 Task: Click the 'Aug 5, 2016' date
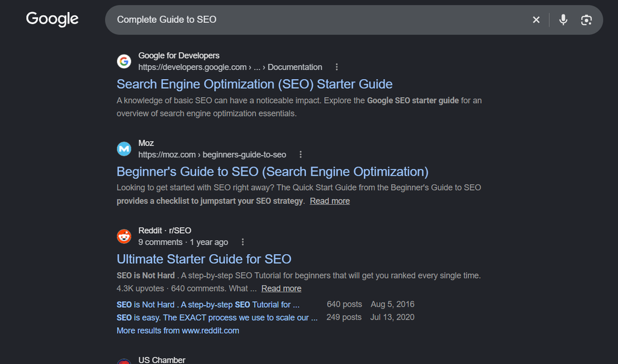click(x=392, y=304)
